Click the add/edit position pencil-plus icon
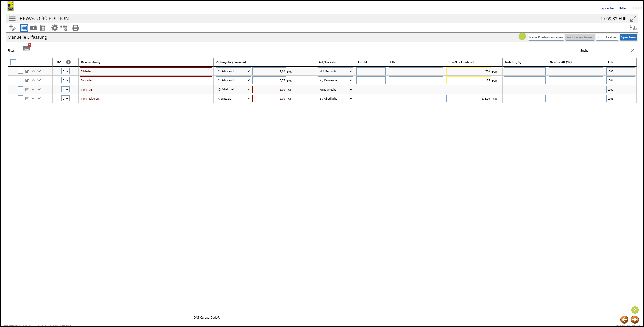 click(x=12, y=28)
